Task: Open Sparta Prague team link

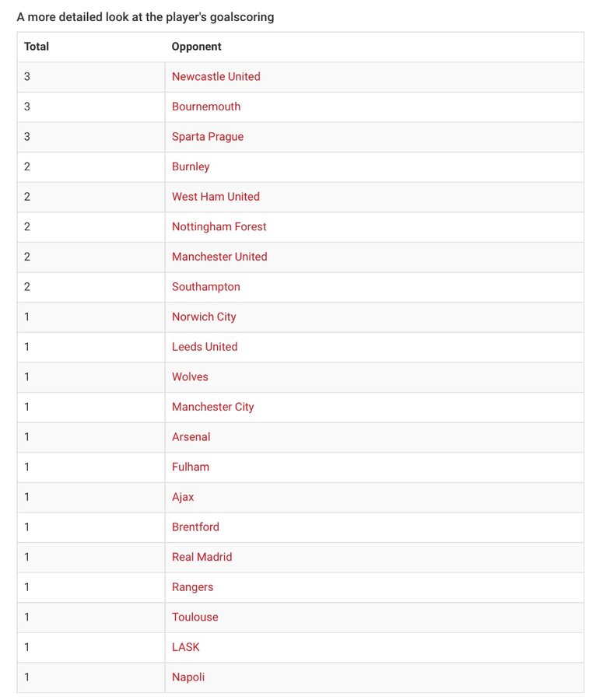Action: click(x=208, y=137)
